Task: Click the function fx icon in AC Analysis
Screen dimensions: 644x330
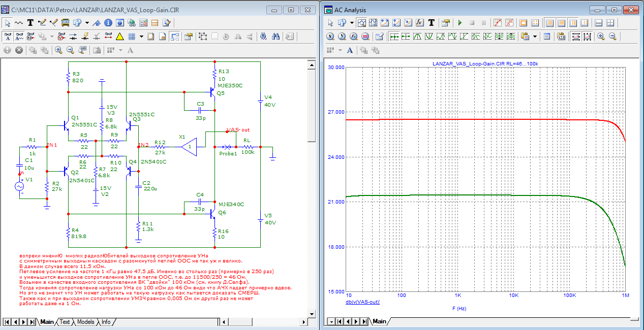Action: (x=420, y=22)
